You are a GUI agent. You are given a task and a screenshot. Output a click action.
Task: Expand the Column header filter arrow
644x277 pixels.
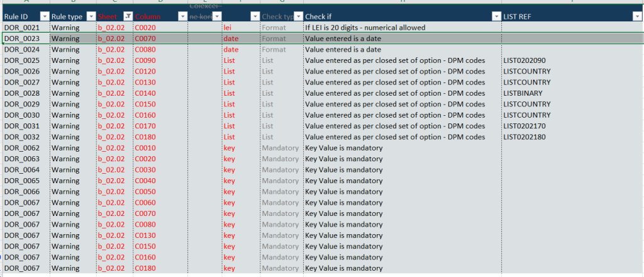[182, 16]
